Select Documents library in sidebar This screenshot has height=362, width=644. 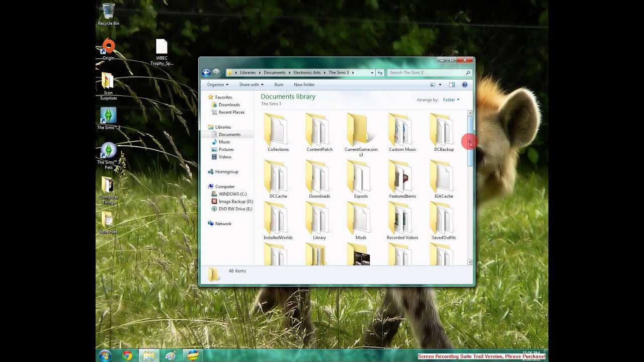point(229,134)
